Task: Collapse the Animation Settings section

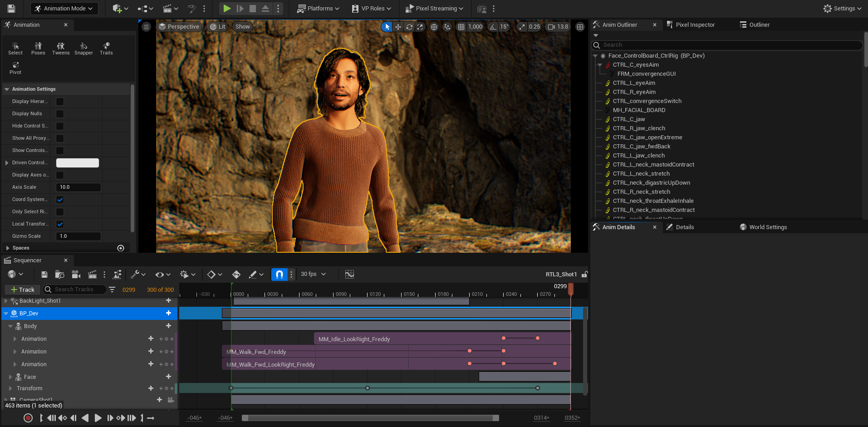Action: point(7,89)
